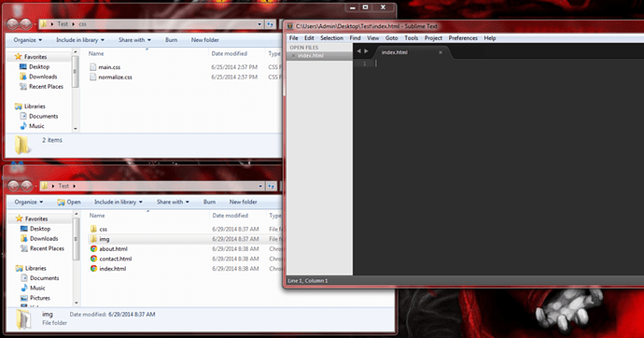Click the Line 1, Column 1 status text
The image size is (644, 338).
tap(308, 281)
